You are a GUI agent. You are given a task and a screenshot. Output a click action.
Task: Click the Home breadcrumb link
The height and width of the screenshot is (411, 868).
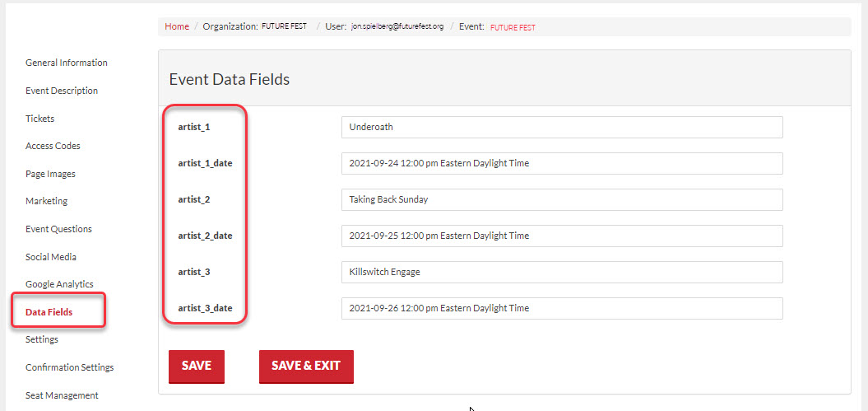[x=177, y=26]
